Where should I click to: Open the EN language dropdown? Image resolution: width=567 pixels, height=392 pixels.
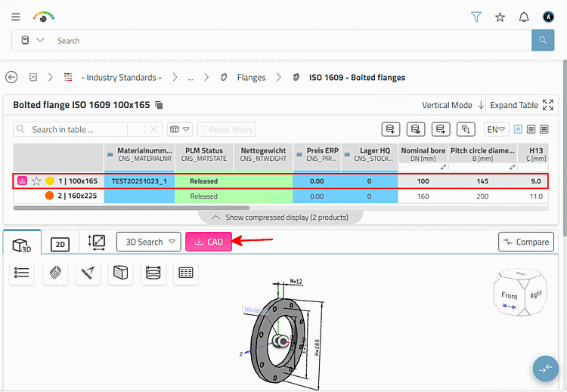tap(496, 129)
